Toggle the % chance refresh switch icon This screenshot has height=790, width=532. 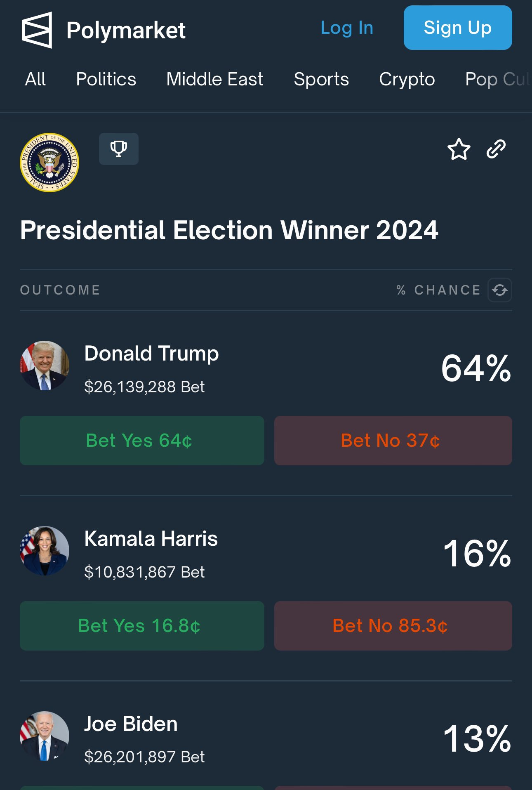pyautogui.click(x=500, y=290)
